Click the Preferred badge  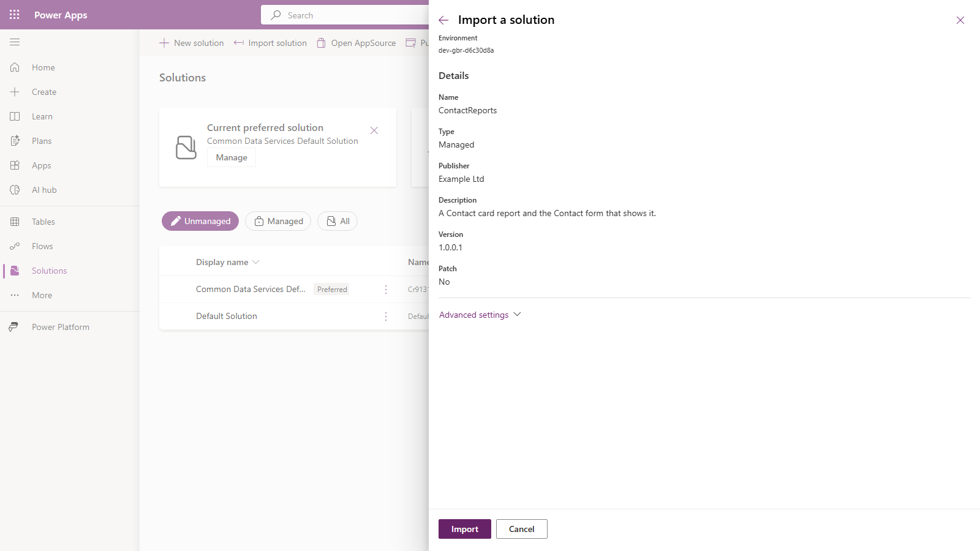[332, 289]
